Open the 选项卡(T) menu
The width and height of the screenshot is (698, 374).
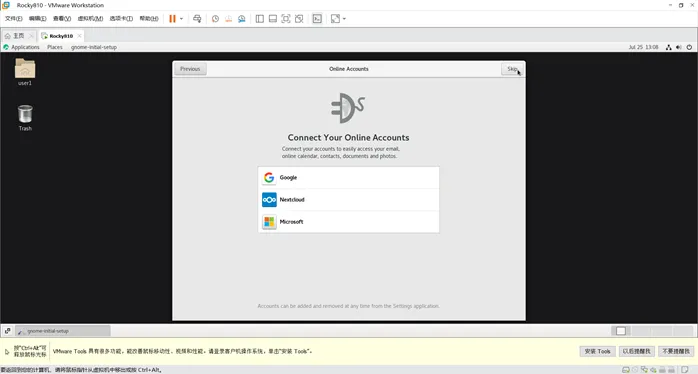pyautogui.click(x=121, y=19)
